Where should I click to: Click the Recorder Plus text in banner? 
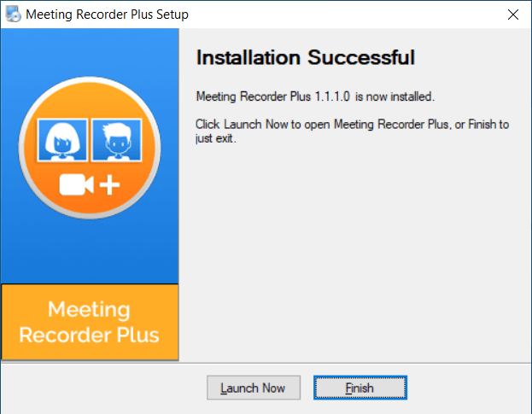pos(89,335)
